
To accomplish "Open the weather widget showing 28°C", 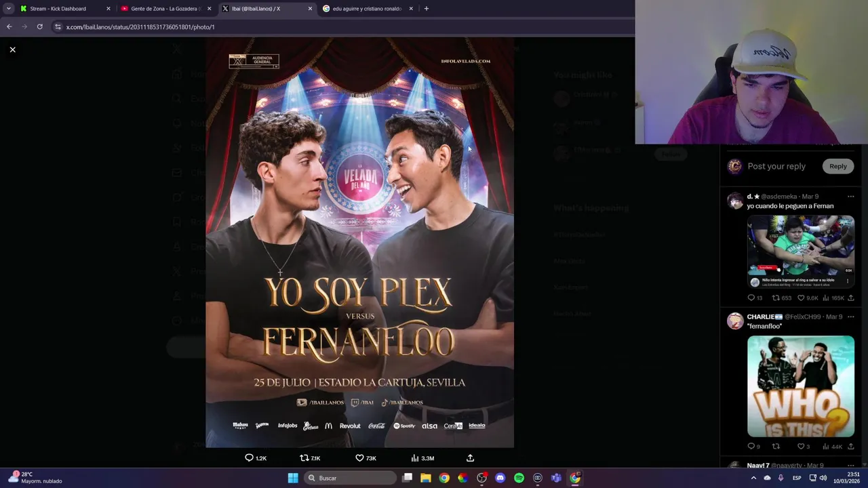I will click(35, 478).
